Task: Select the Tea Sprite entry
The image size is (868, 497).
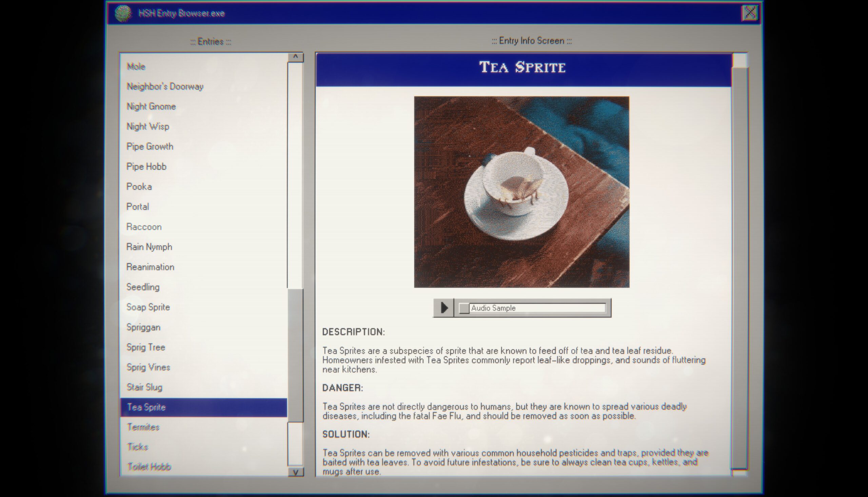Action: [203, 407]
